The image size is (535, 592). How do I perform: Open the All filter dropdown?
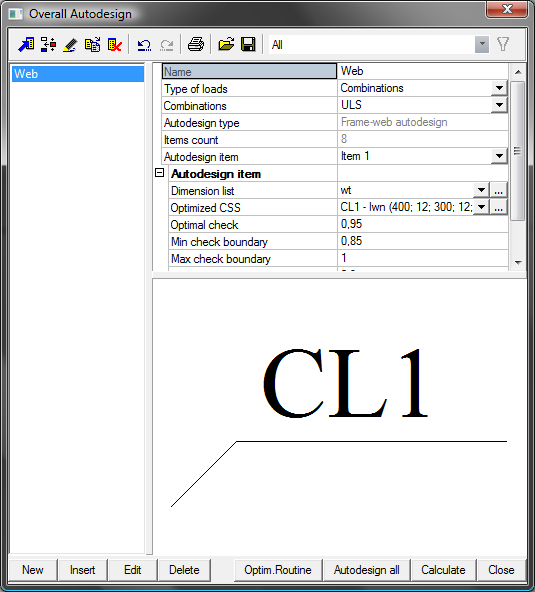[482, 45]
